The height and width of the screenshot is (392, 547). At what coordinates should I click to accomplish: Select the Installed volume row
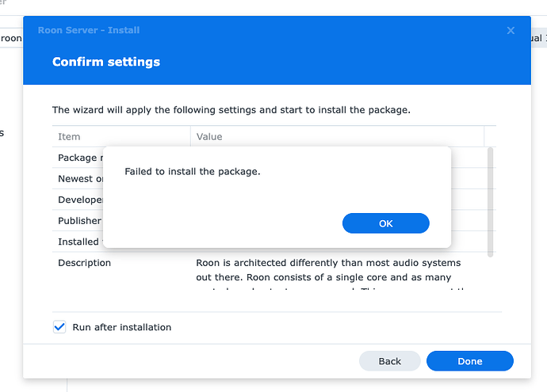click(x=78, y=242)
